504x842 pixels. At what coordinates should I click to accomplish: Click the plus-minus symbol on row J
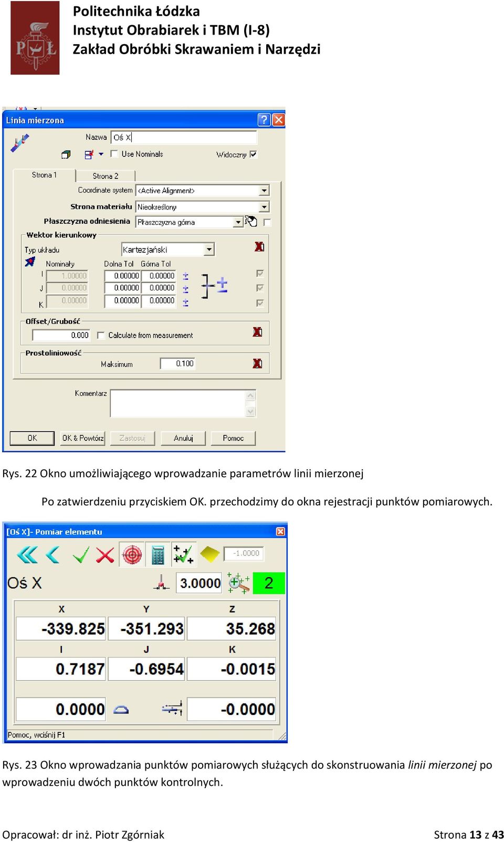pos(185,289)
